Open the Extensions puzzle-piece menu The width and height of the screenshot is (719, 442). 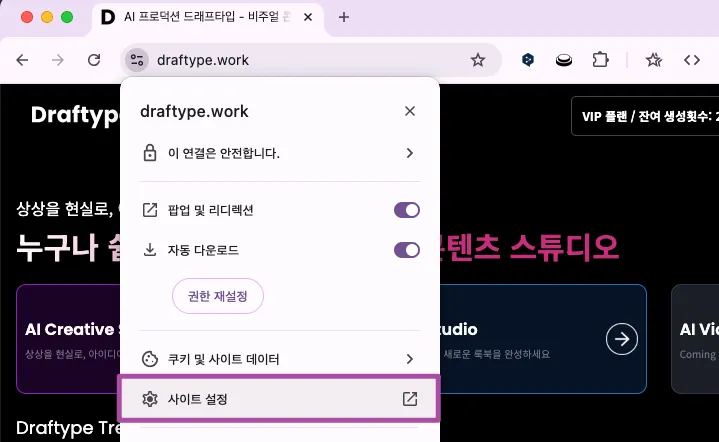point(600,60)
